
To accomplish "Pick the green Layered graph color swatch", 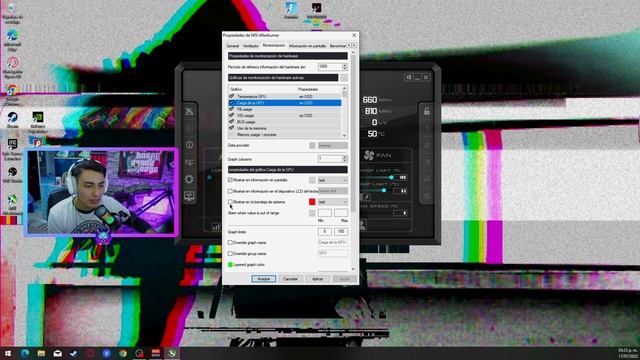I will (x=230, y=264).
